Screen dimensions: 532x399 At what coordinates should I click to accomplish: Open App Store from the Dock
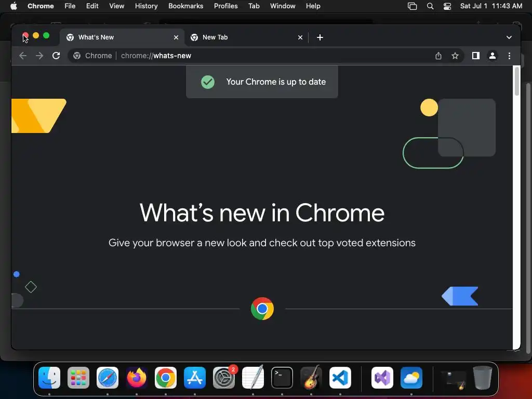[x=195, y=378]
